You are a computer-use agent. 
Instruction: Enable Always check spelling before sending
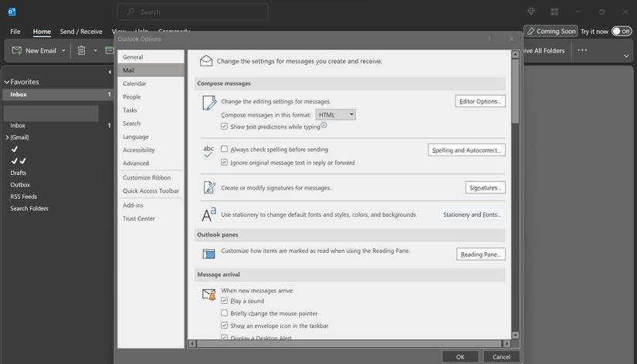[x=224, y=149]
